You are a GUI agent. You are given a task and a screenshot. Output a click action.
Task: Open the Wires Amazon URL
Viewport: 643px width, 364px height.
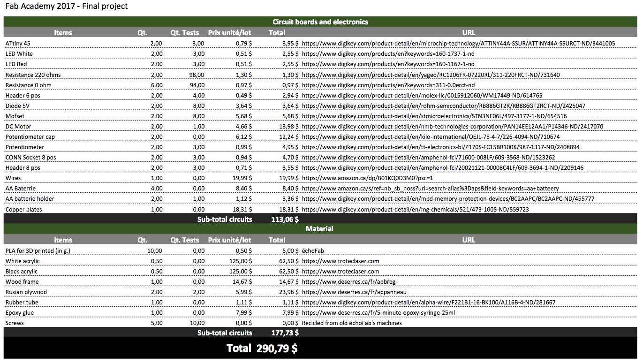pos(368,178)
